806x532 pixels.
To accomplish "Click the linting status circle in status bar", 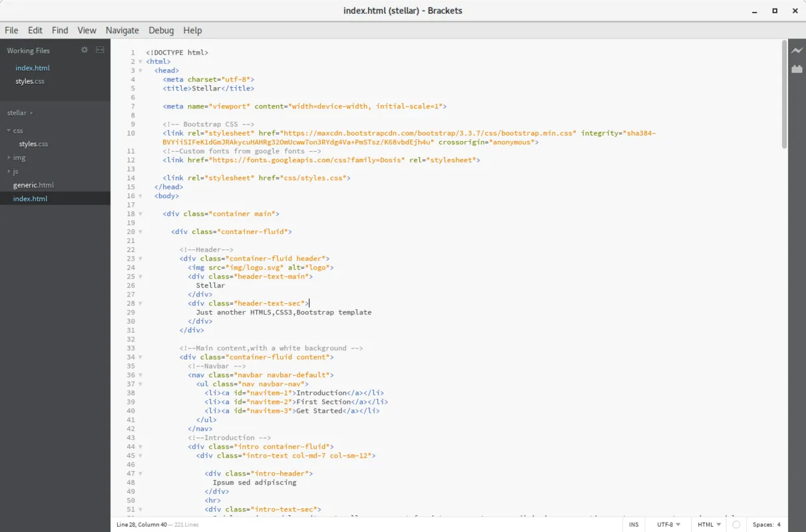I will [x=736, y=525].
